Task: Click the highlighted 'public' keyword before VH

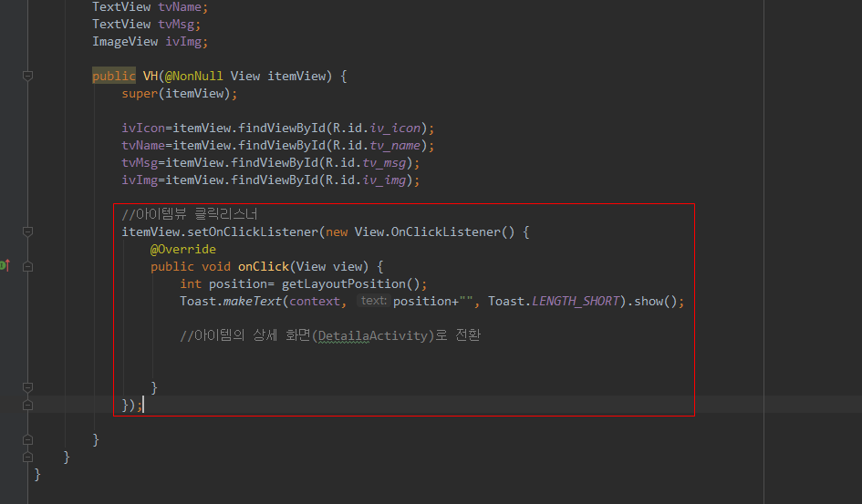Action: click(114, 76)
